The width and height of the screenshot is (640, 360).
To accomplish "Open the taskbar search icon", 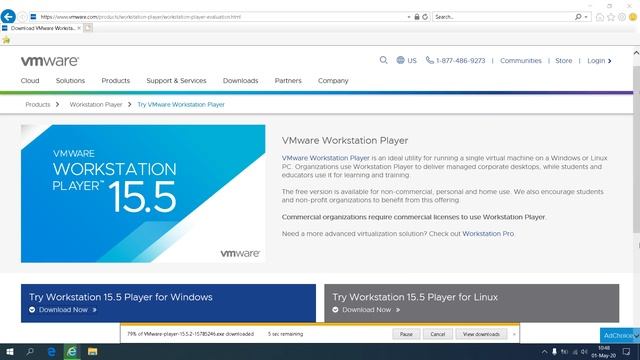I will click(30, 351).
